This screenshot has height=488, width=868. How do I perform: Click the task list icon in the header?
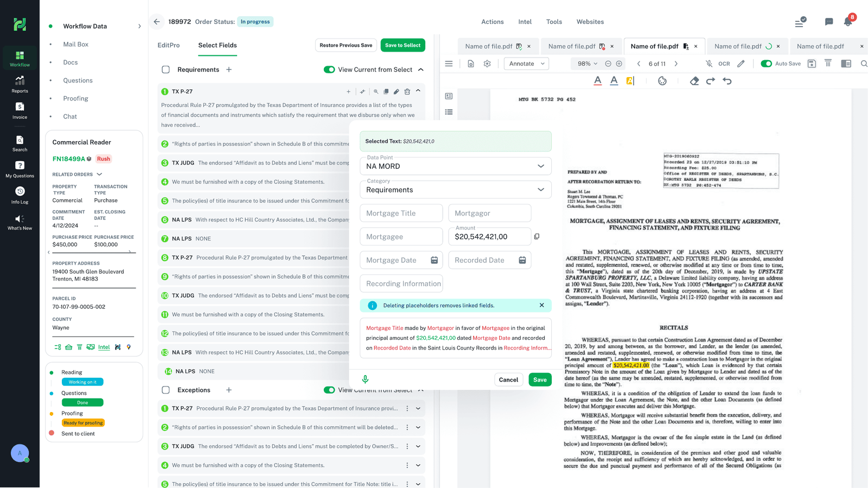pos(800,22)
